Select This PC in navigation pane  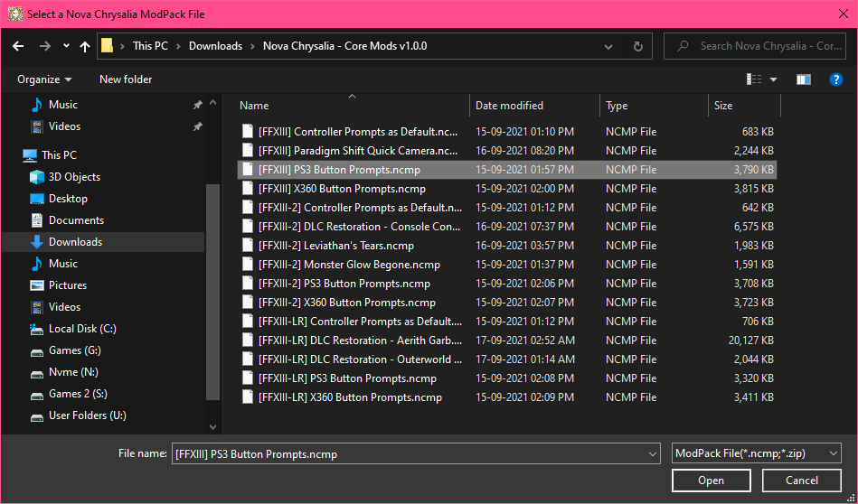point(59,155)
